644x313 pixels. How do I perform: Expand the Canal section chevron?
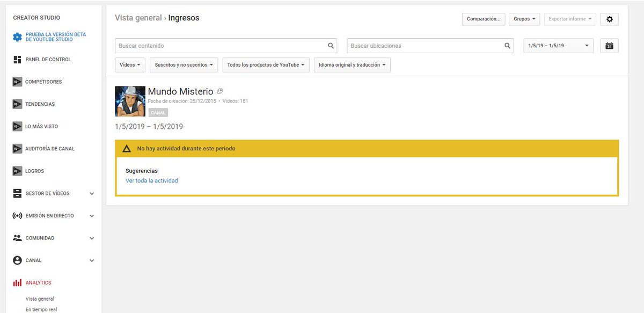click(92, 261)
